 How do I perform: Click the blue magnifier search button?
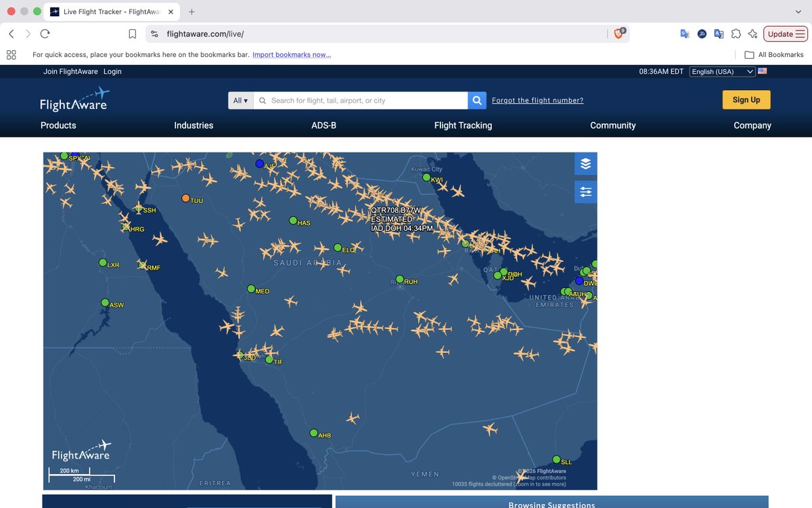(x=477, y=100)
